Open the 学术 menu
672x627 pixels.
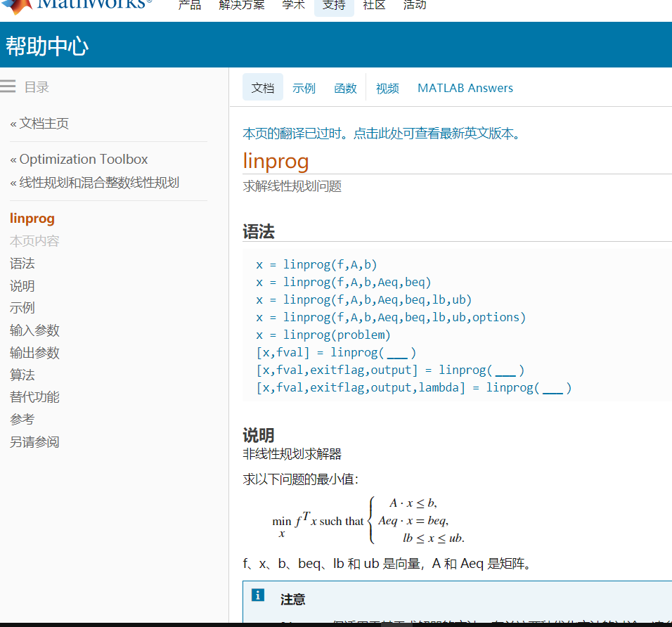(293, 5)
